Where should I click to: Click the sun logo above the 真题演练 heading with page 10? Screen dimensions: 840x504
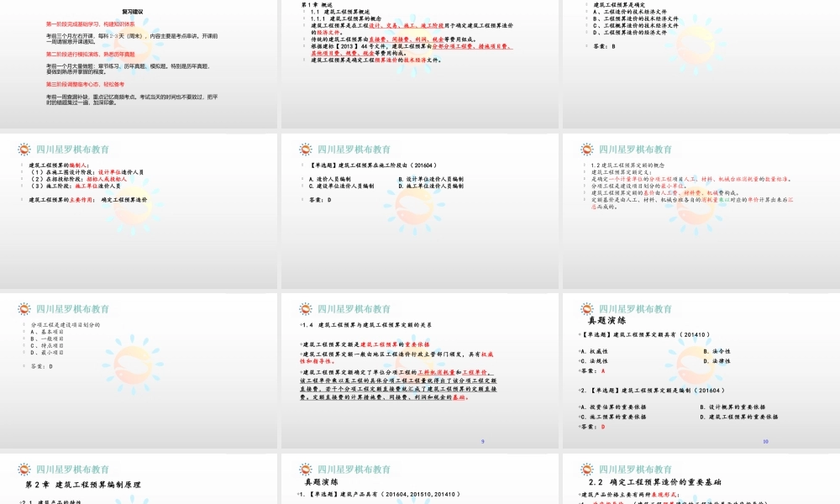click(587, 309)
